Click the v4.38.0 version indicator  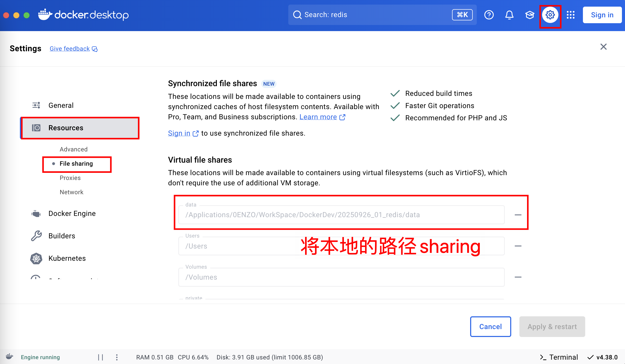pos(603,357)
